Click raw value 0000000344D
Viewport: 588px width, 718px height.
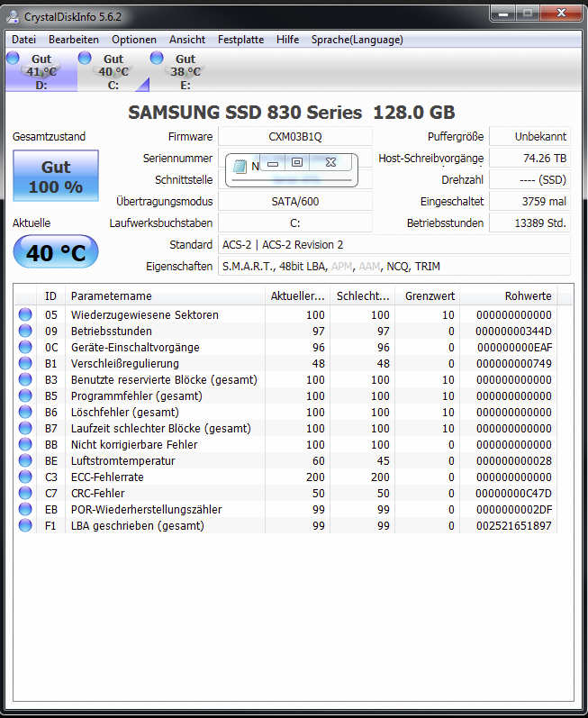click(513, 331)
